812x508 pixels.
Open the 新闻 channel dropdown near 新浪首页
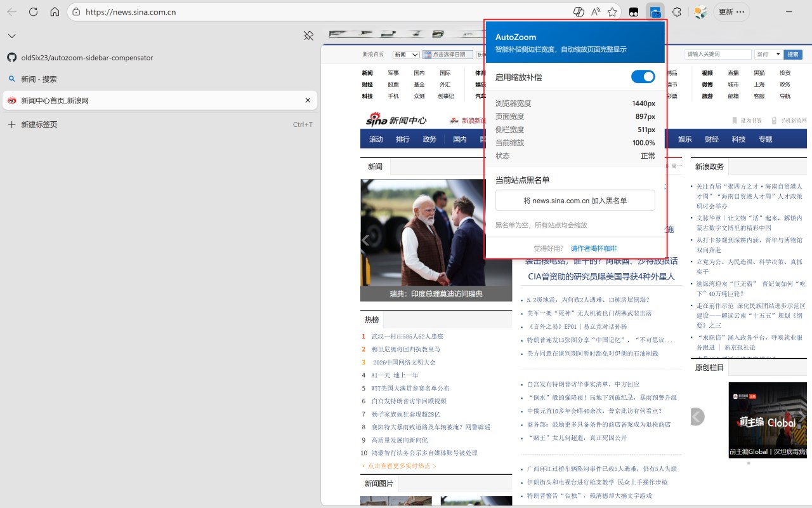pos(406,55)
